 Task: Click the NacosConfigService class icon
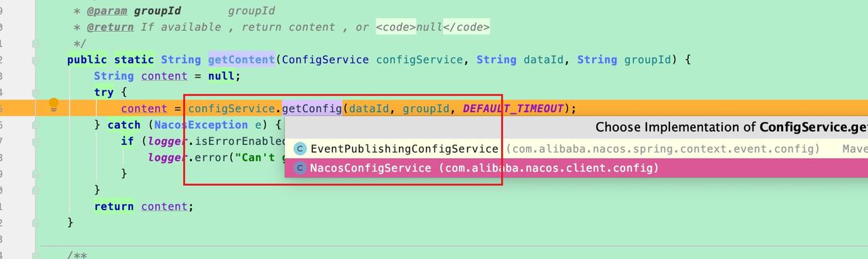pos(300,167)
